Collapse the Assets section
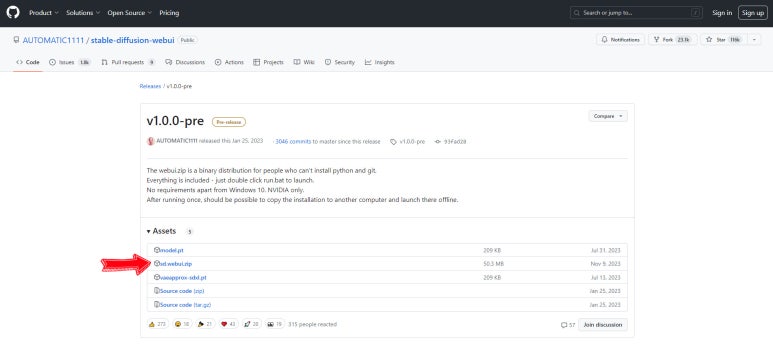Screen dimensions: 773x362 [161, 231]
